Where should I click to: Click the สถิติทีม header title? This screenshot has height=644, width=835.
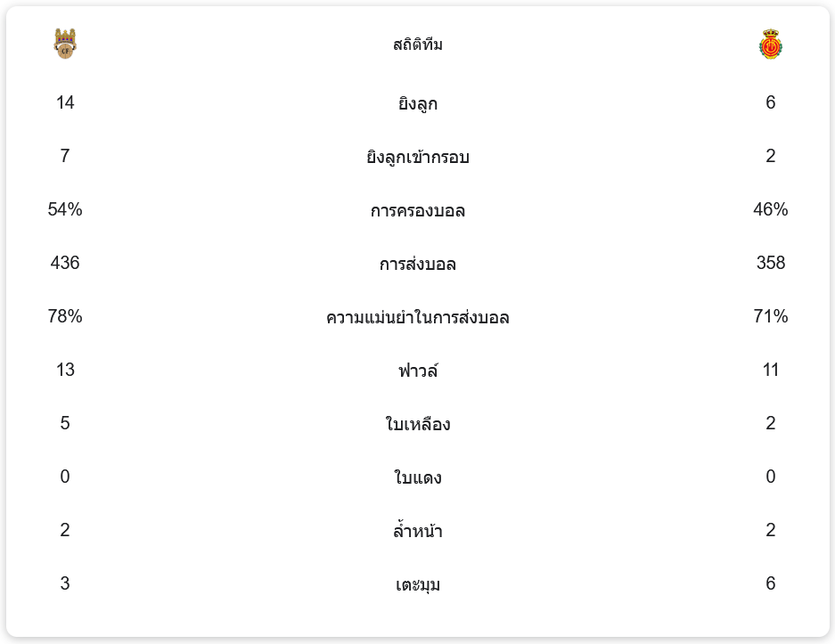click(417, 45)
